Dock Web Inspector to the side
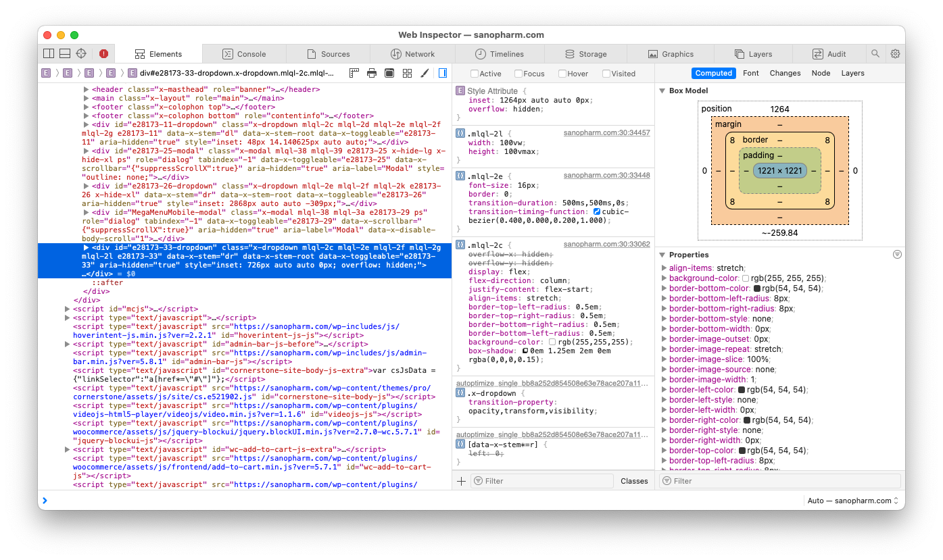This screenshot has height=560, width=943. tap(49, 54)
